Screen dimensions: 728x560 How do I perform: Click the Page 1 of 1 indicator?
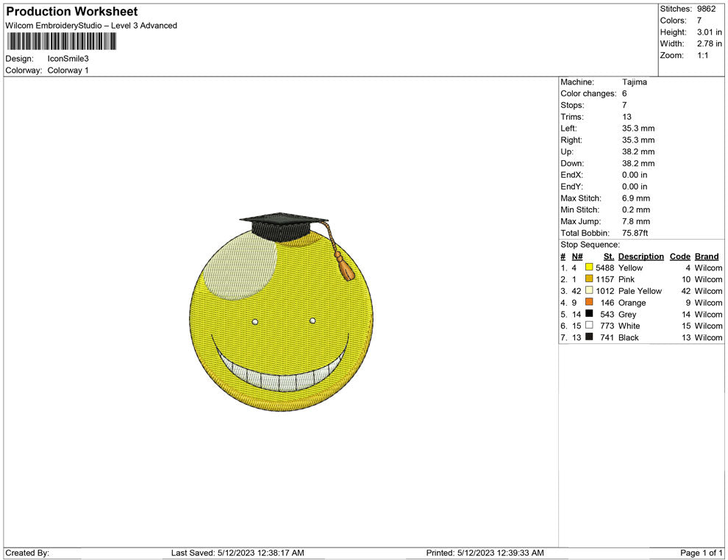coord(701,553)
